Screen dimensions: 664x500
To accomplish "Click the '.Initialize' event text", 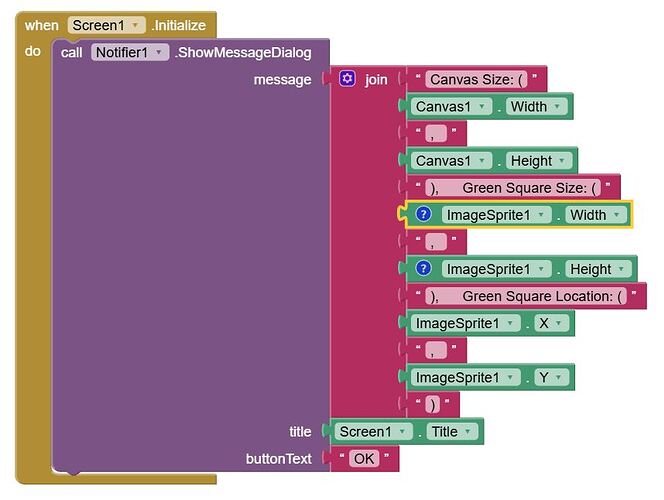I will [178, 25].
